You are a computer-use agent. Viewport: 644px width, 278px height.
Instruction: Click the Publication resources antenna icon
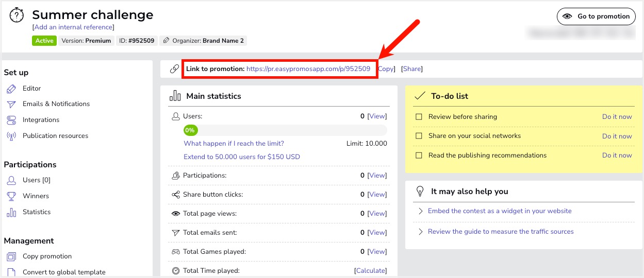point(11,136)
